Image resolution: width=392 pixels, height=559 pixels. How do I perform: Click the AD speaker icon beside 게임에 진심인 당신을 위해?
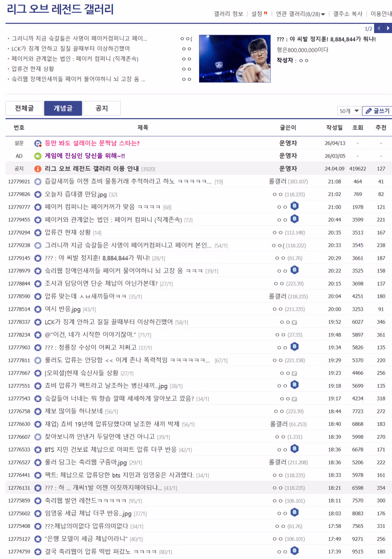pyautogui.click(x=38, y=156)
